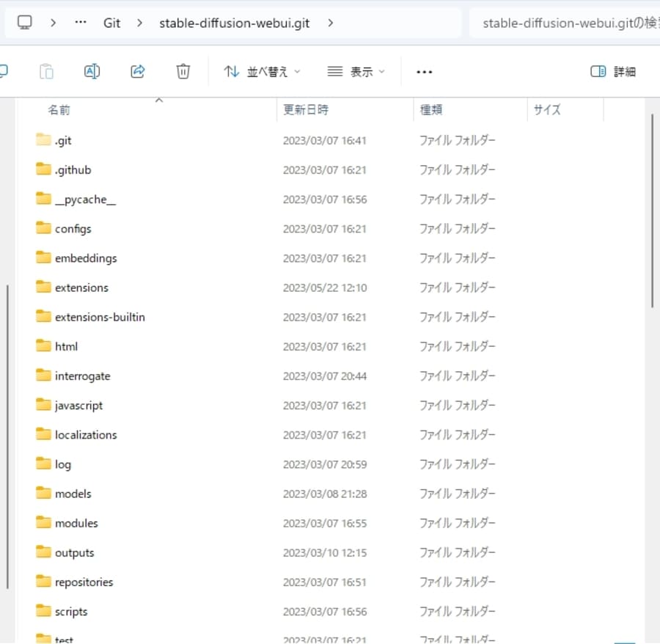The image size is (660, 644).
Task: Open the 並べ替え sort dropdown
Action: (x=262, y=72)
